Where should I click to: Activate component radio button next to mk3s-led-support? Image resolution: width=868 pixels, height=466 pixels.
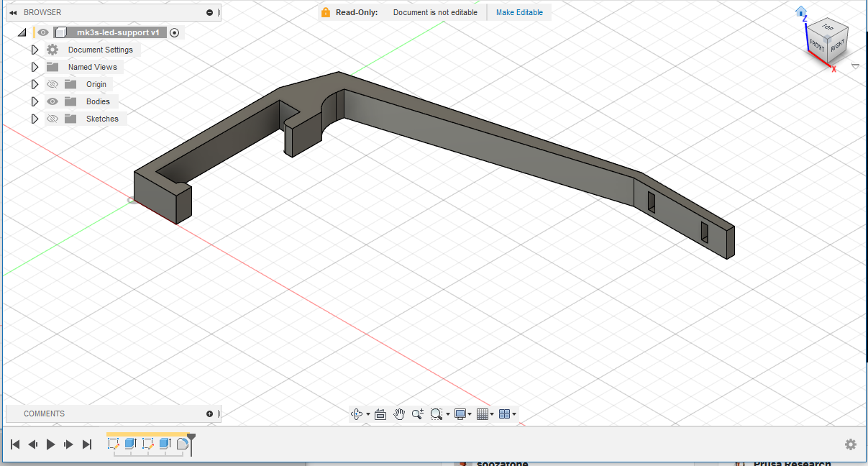(x=174, y=32)
